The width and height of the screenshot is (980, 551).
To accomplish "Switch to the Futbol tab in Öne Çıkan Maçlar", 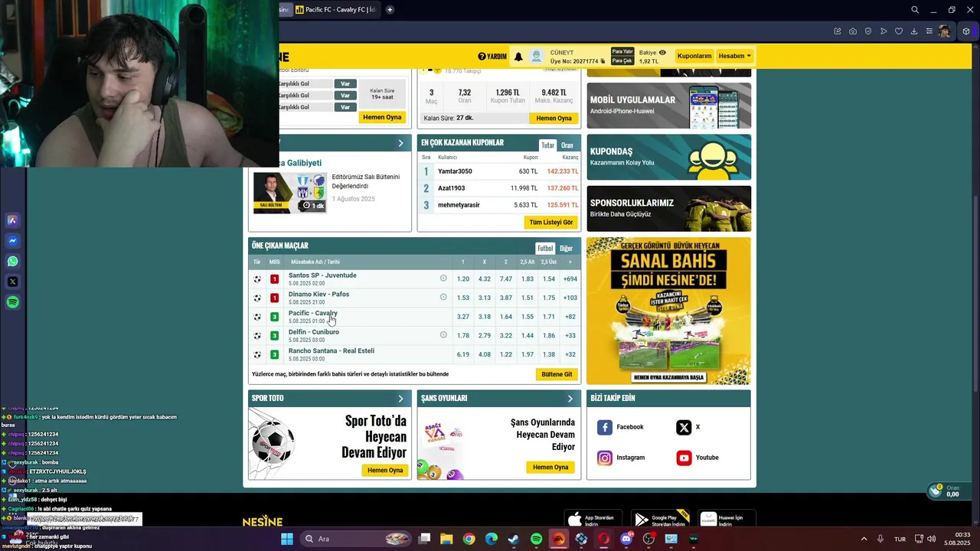I will 545,248.
